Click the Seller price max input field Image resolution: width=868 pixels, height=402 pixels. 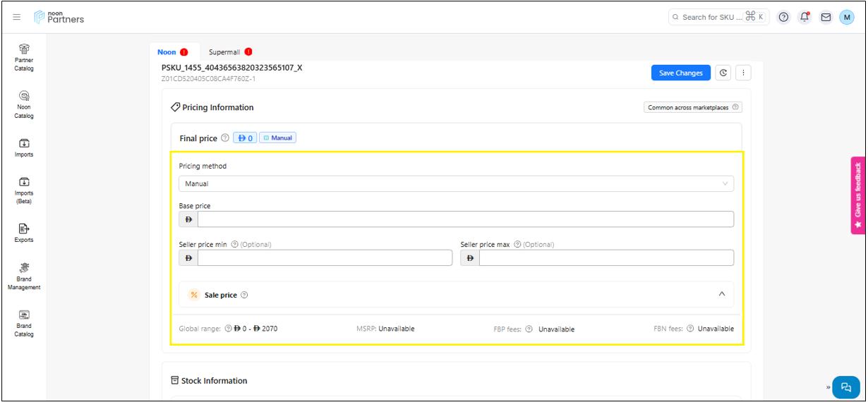[x=605, y=258]
